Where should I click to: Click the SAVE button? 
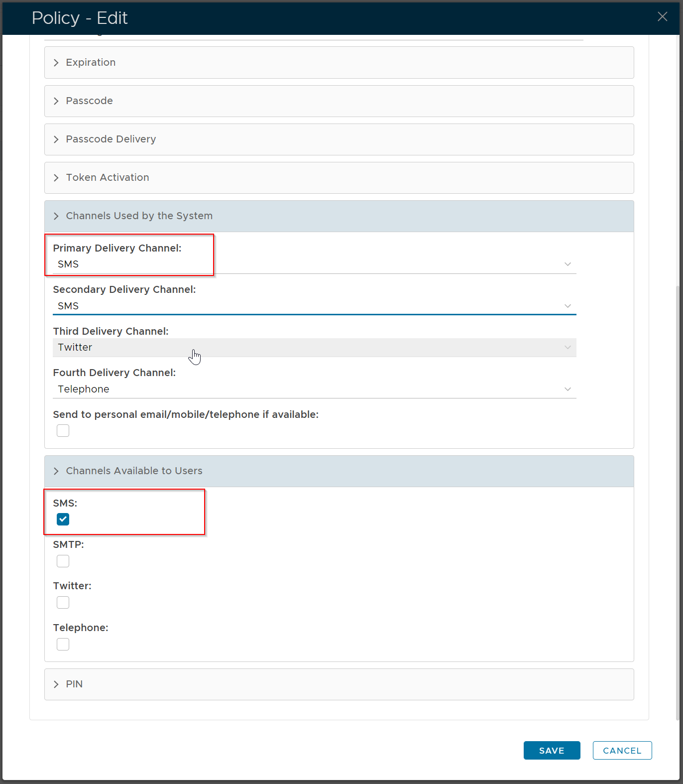[552, 751]
